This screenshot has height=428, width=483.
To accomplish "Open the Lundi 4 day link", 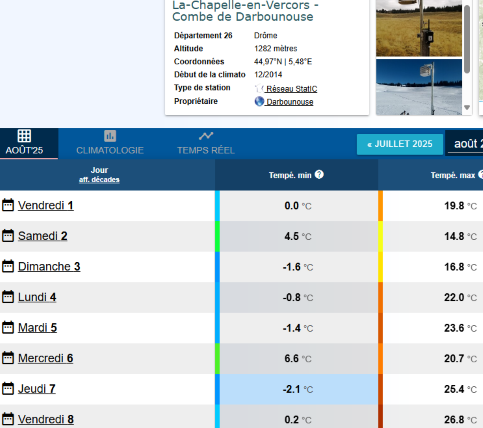I will pyautogui.click(x=37, y=297).
